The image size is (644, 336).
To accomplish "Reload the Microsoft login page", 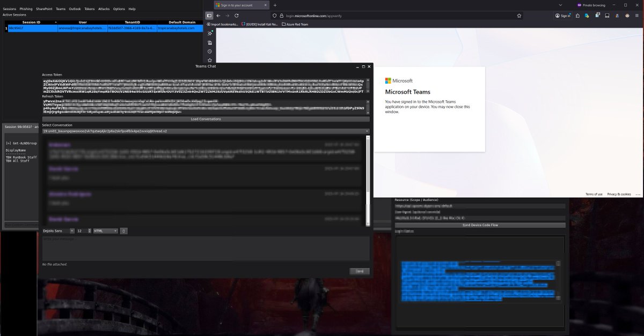I will 237,16.
